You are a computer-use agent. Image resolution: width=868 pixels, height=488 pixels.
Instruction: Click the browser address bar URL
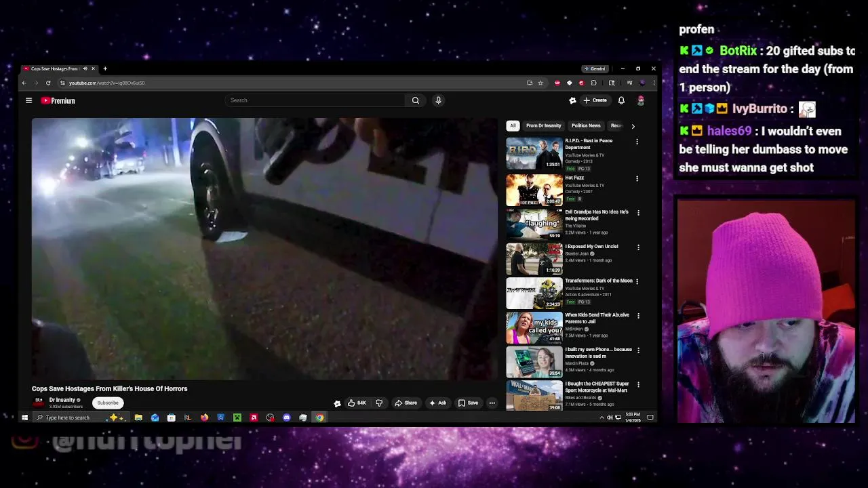click(x=106, y=83)
